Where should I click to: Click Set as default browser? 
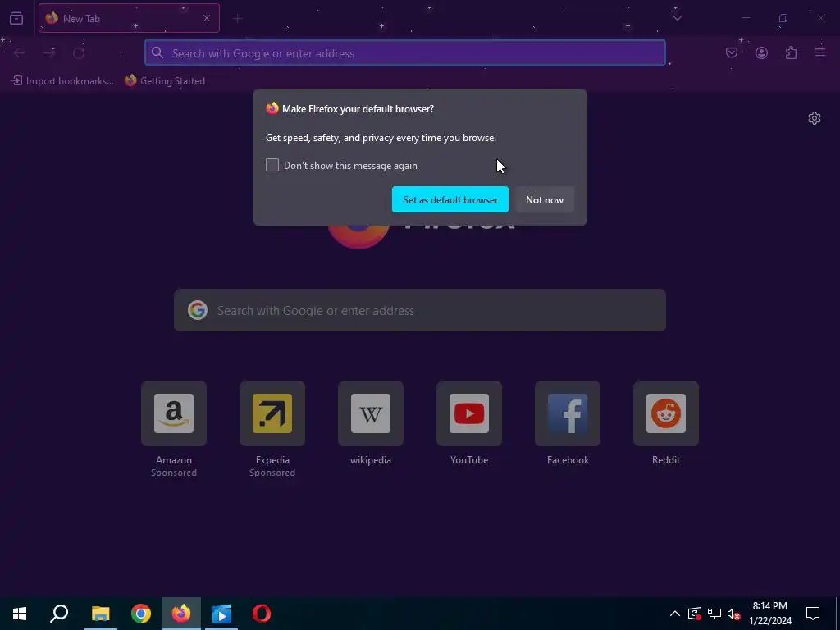[x=450, y=199]
